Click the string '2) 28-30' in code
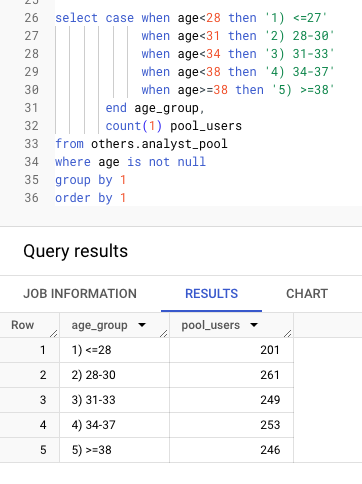This screenshot has width=362, height=484. pyautogui.click(x=299, y=36)
